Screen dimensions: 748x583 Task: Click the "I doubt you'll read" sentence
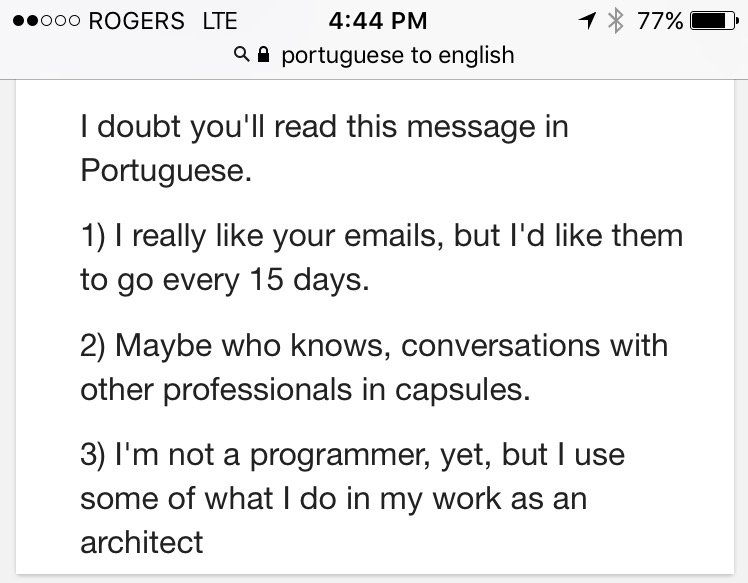pos(324,128)
